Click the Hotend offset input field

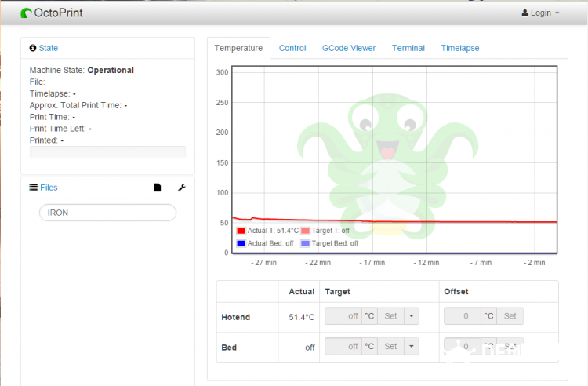pyautogui.click(x=463, y=316)
